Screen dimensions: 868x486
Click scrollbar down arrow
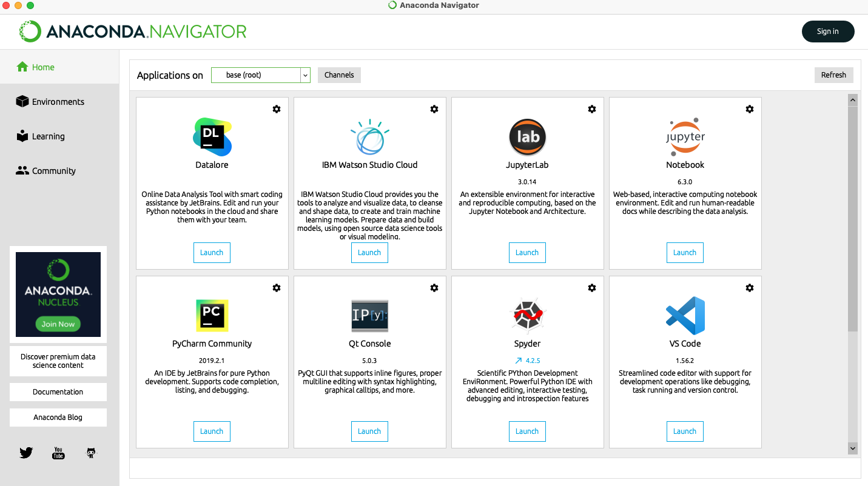(853, 448)
